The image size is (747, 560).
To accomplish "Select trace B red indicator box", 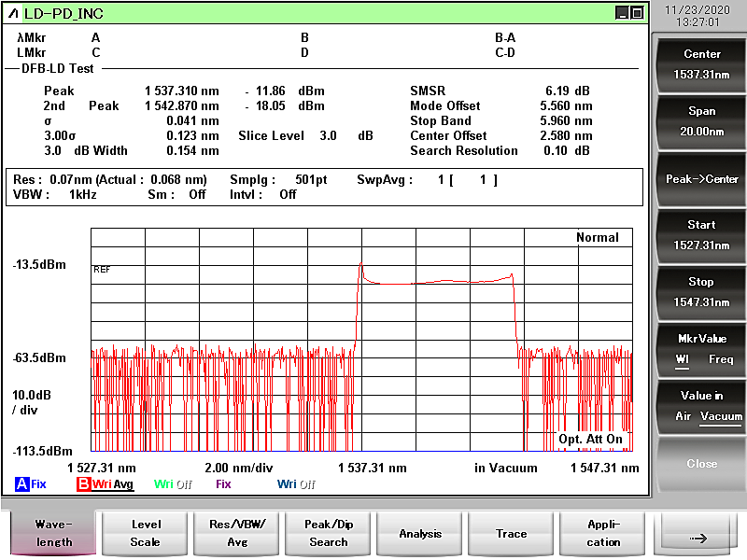I will [83, 484].
